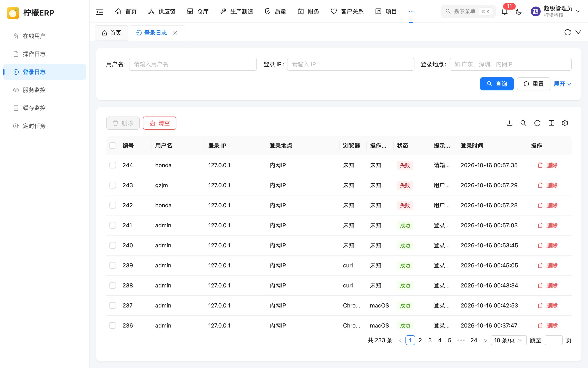Open the 客户关系 top menu
Viewport: 588px width, 368px height.
(x=347, y=11)
